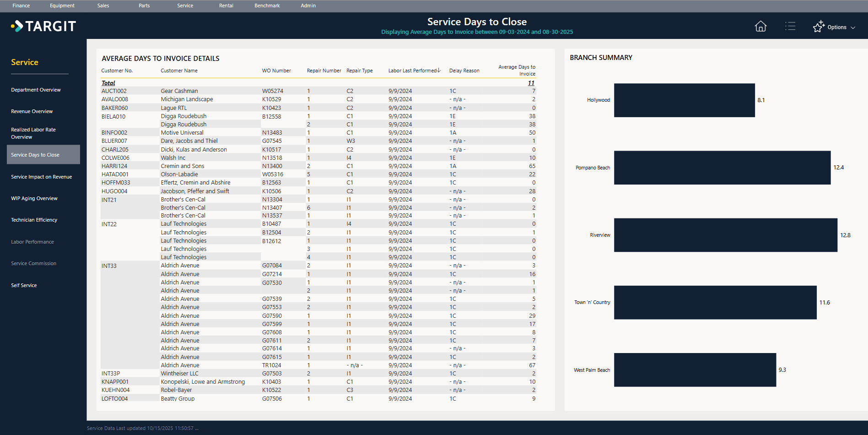Open the Benchmark menu
Viewport: 868px width, 435px height.
pyautogui.click(x=267, y=5)
